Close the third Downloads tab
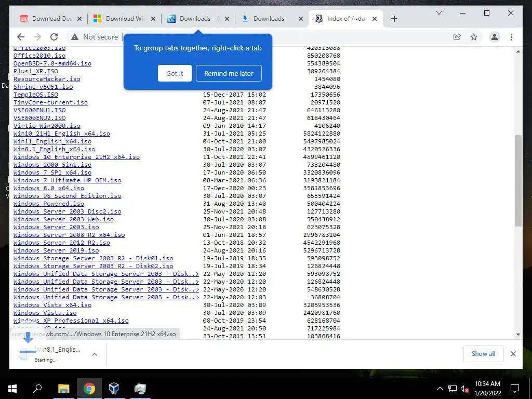 [x=227, y=19]
